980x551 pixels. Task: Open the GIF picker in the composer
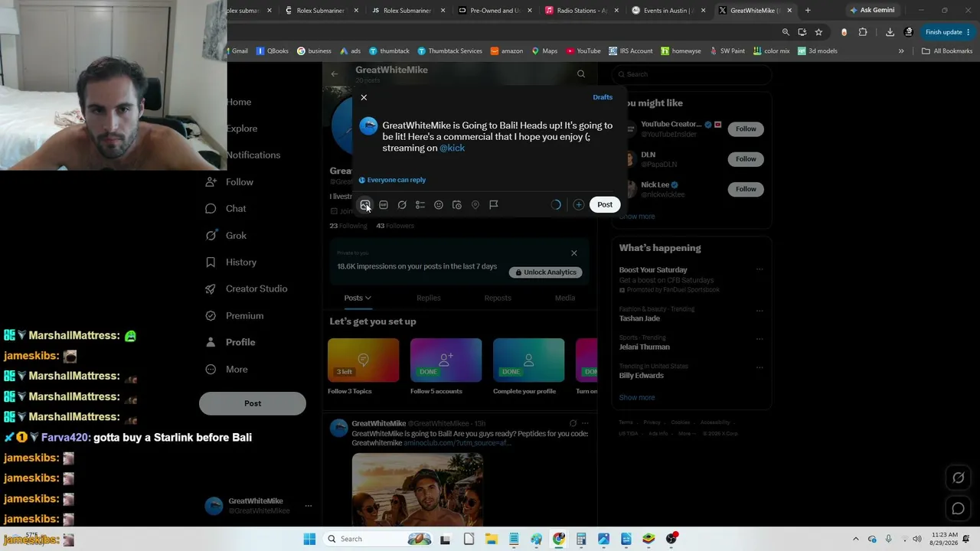coord(384,205)
